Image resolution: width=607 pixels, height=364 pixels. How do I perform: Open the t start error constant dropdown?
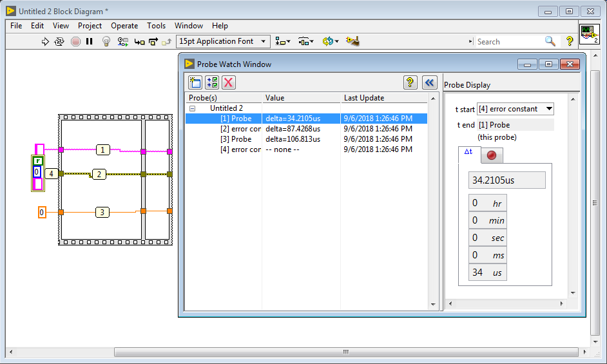coord(515,110)
